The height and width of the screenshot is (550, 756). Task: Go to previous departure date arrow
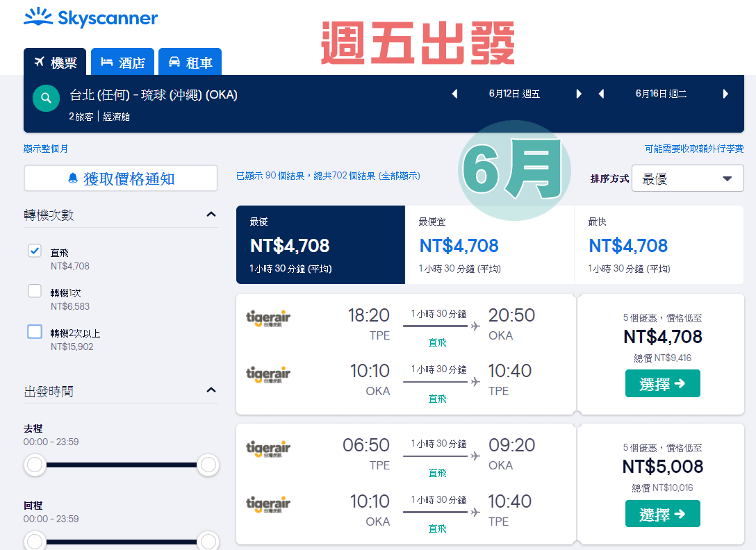coord(454,94)
